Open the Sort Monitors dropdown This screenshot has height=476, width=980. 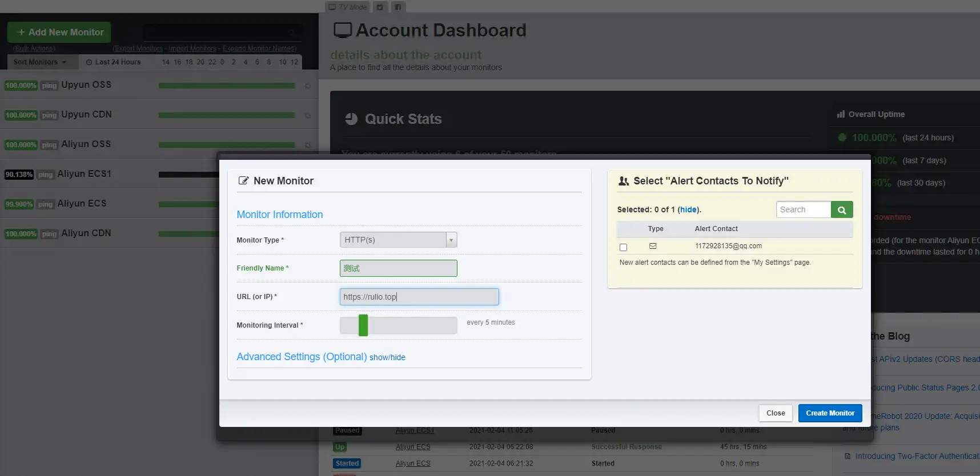[40, 62]
